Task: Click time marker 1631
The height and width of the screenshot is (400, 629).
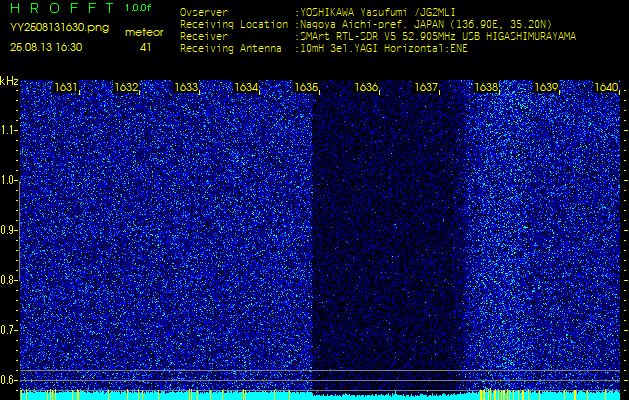Action: coord(66,87)
